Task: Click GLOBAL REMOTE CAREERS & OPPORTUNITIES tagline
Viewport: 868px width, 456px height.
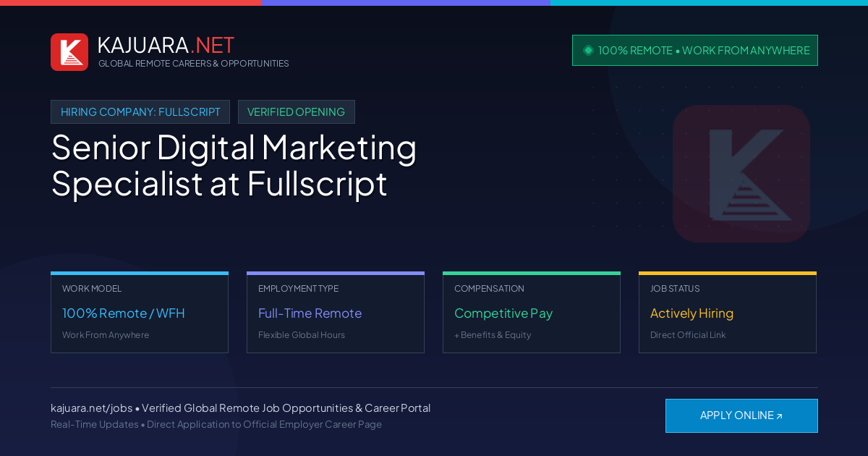Action: click(194, 64)
